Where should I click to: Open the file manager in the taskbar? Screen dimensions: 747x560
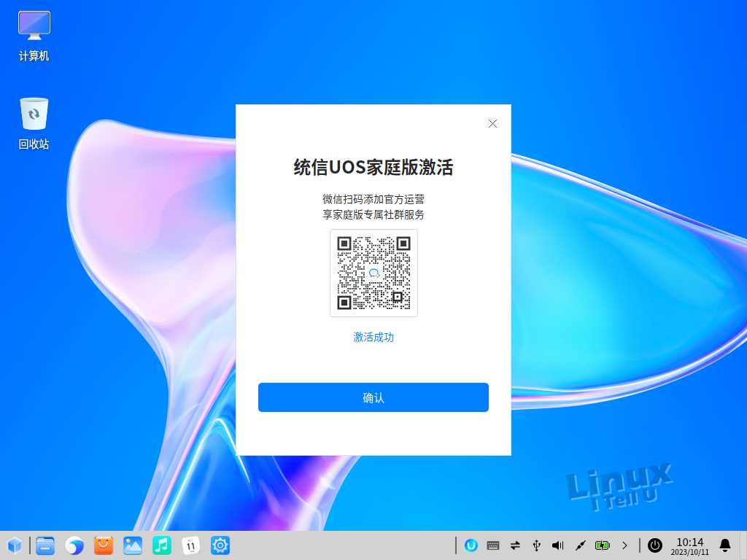point(45,545)
